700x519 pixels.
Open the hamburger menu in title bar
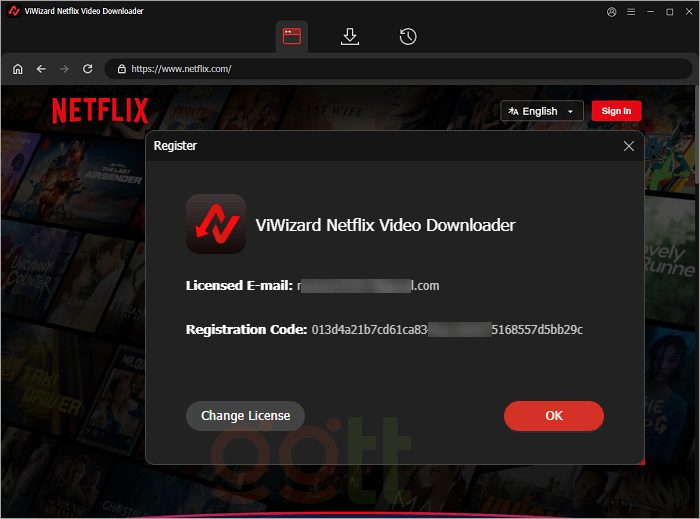click(630, 11)
